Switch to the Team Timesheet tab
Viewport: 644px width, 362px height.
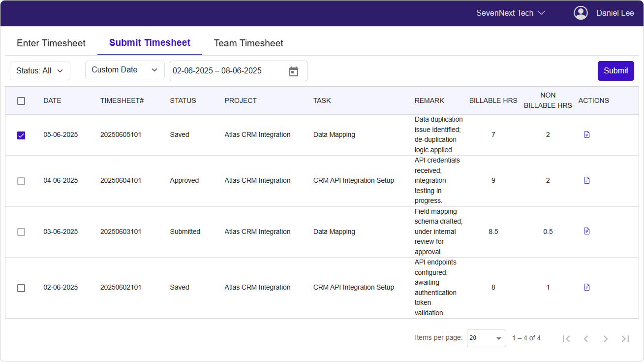pos(248,43)
